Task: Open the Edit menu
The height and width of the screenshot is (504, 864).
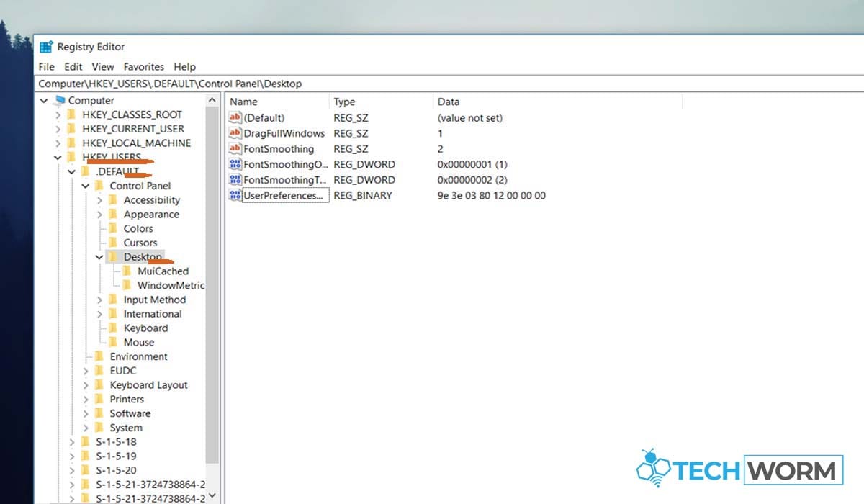Action: tap(73, 66)
